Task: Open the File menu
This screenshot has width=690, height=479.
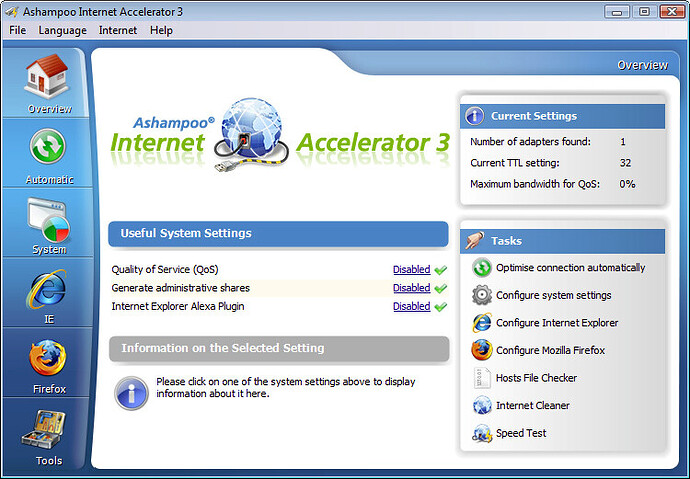Action: [17, 30]
